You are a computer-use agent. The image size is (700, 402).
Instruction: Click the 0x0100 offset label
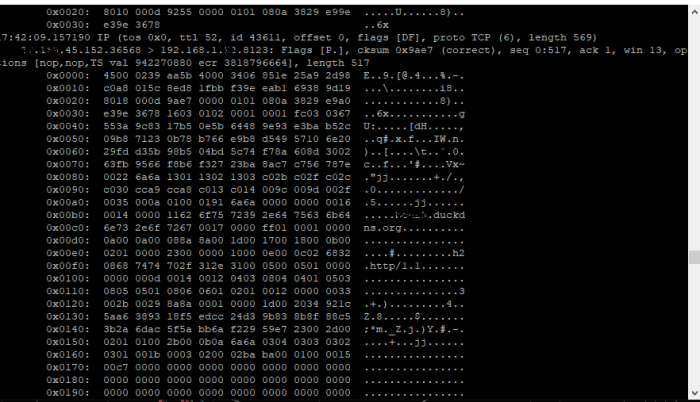(x=68, y=279)
